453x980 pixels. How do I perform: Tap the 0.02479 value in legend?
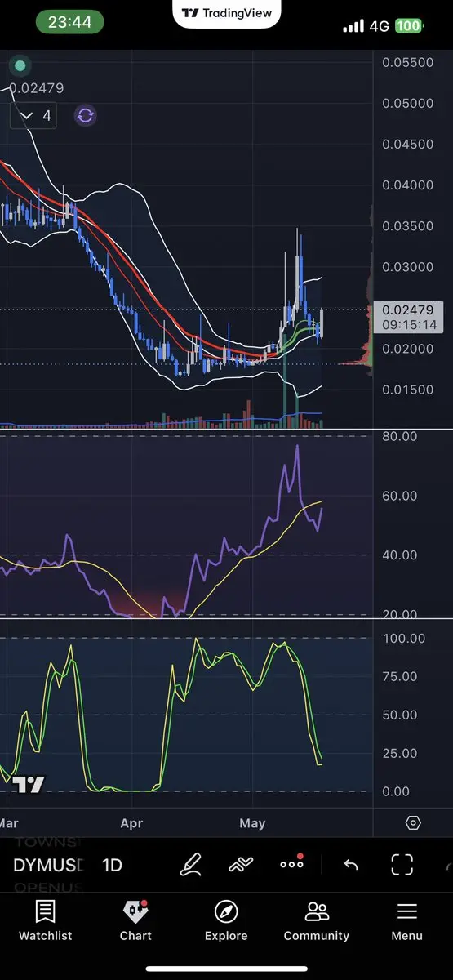37,88
